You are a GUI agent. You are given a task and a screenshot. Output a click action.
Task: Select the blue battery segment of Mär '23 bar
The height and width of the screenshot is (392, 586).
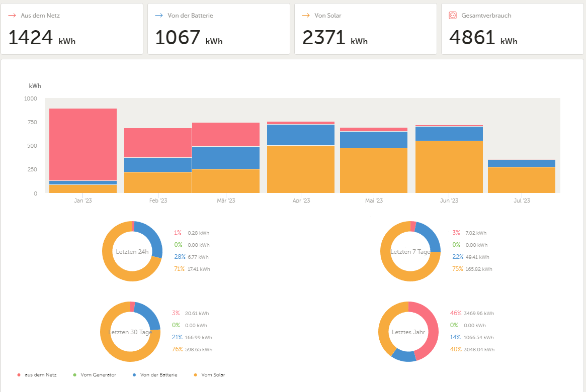point(226,157)
